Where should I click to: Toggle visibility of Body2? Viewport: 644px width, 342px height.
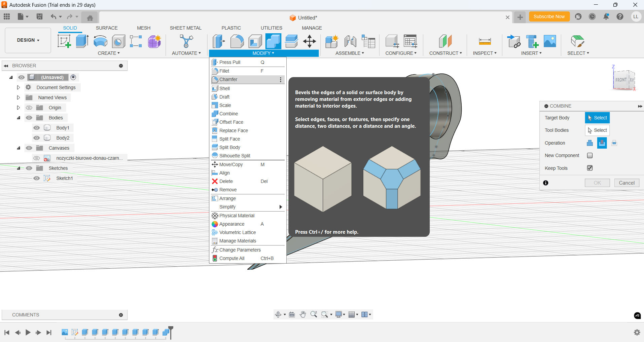coord(37,138)
